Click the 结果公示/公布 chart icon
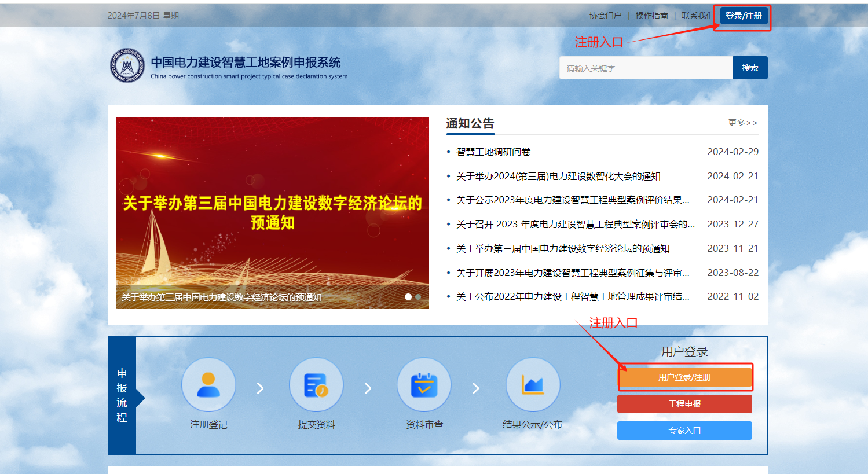868x474 pixels. coord(533,385)
